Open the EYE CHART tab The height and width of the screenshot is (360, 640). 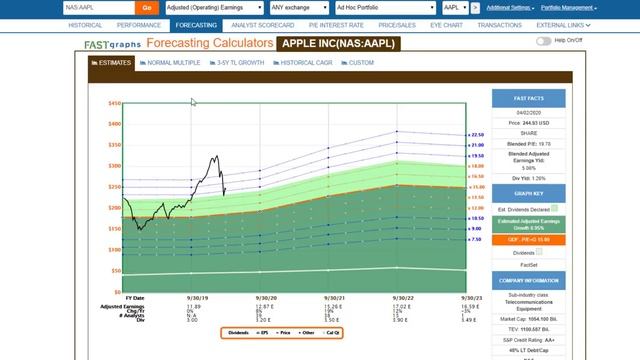(x=447, y=25)
